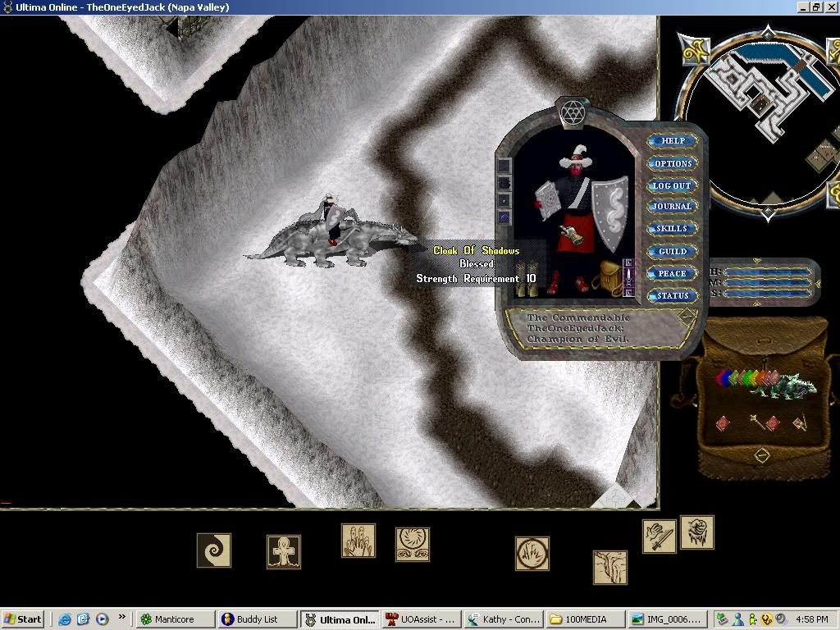Viewport: 840px width, 630px height.
Task: Click the feathered hat on paperdoll
Action: pos(576,157)
